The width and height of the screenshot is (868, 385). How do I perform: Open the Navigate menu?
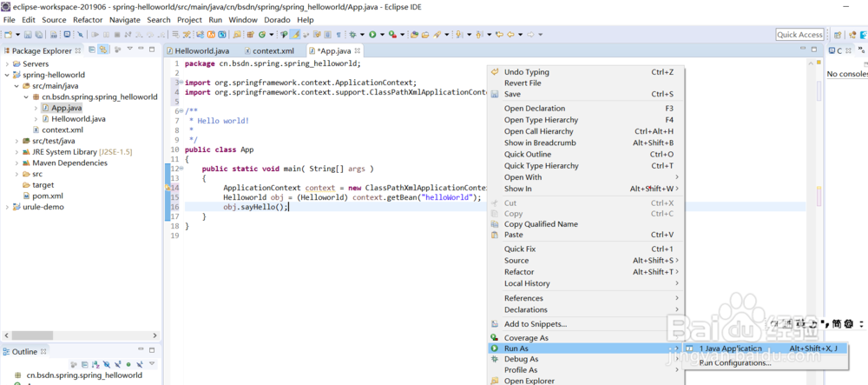(124, 20)
